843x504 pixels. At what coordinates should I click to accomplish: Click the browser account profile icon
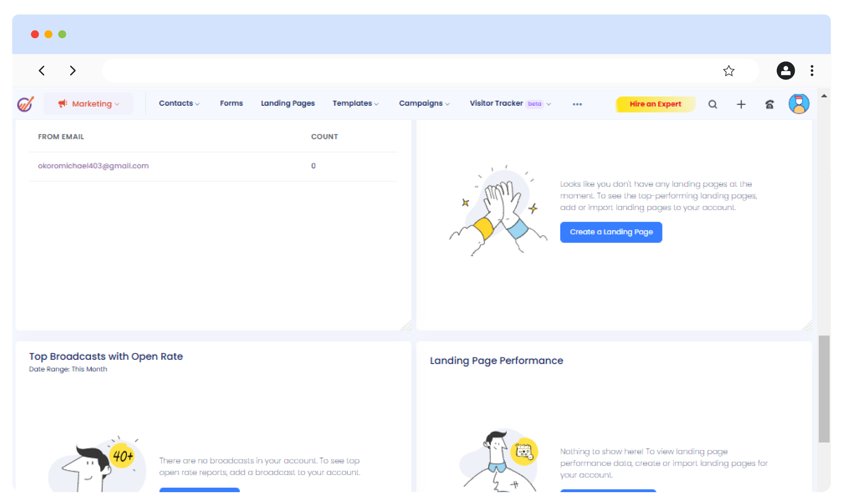[785, 71]
